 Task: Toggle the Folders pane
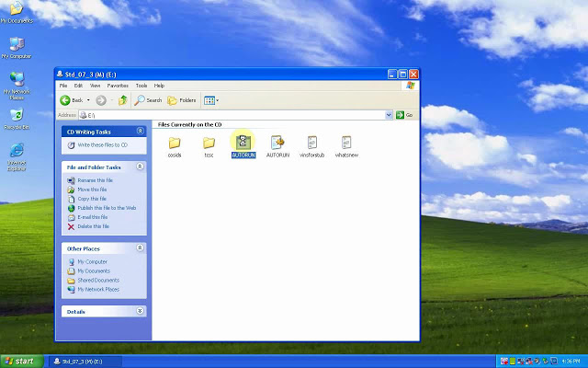point(182,100)
